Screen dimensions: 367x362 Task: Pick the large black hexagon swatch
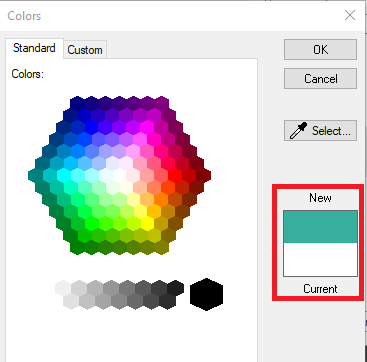(206, 294)
